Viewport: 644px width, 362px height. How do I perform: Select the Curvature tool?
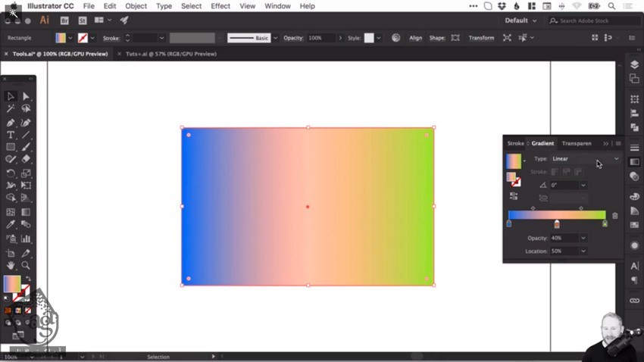click(26, 123)
